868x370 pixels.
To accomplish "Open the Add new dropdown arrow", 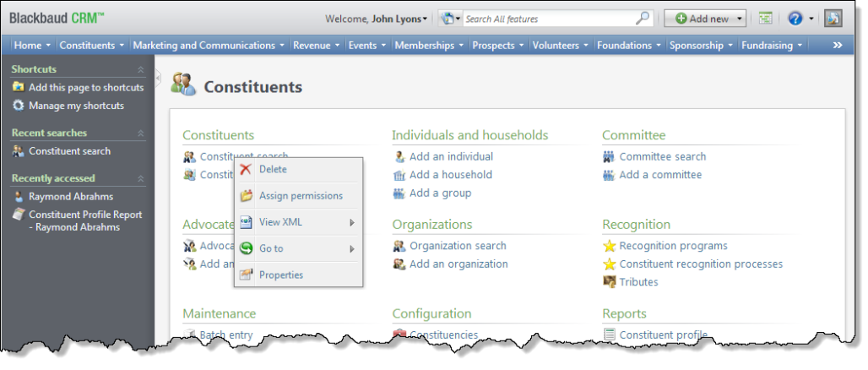I will pos(741,19).
